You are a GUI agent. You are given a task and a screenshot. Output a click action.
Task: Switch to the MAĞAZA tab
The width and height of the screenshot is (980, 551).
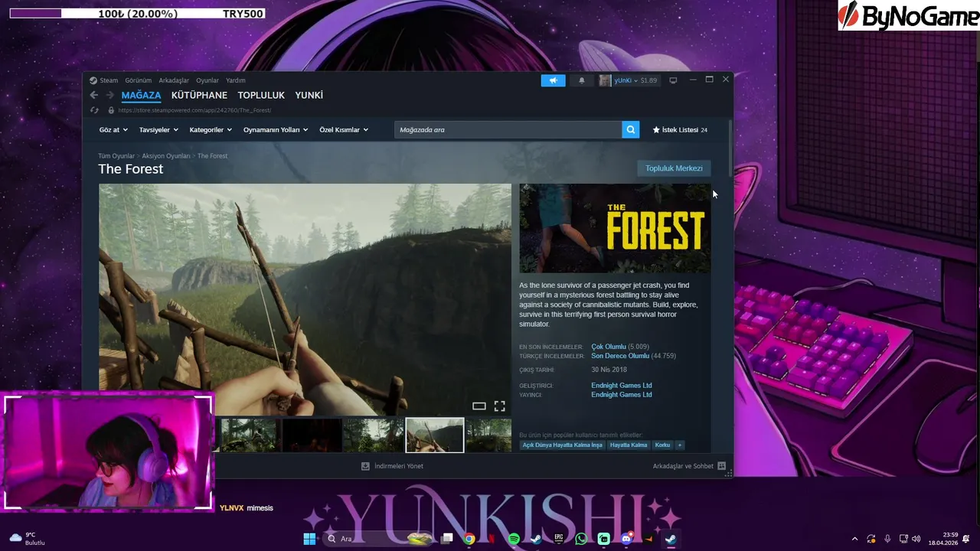point(141,96)
